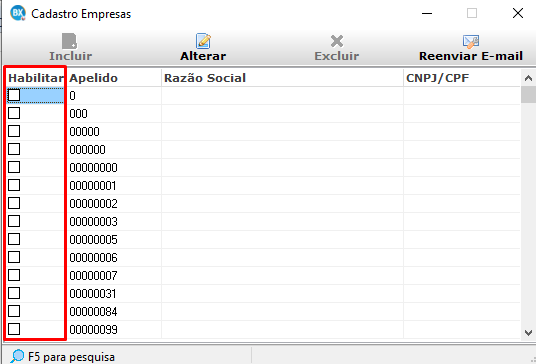Close the Cadastro Empresas window
This screenshot has height=364, width=536.
tap(518, 13)
